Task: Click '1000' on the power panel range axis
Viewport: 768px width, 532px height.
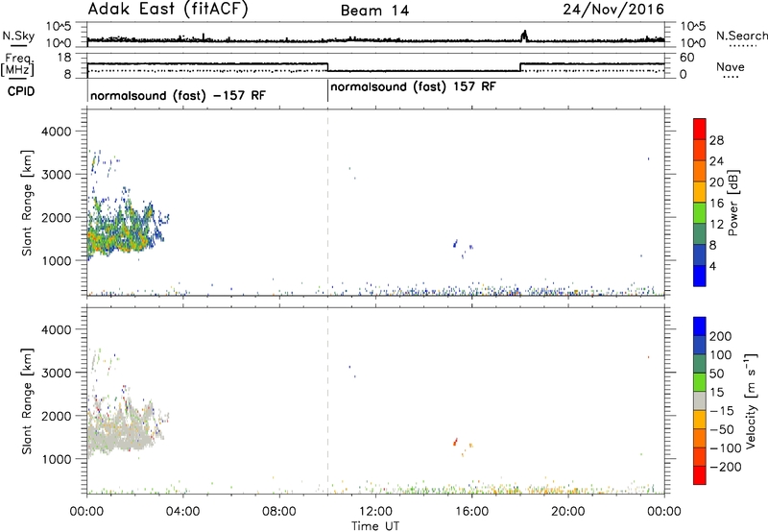Action: pyautogui.click(x=57, y=260)
